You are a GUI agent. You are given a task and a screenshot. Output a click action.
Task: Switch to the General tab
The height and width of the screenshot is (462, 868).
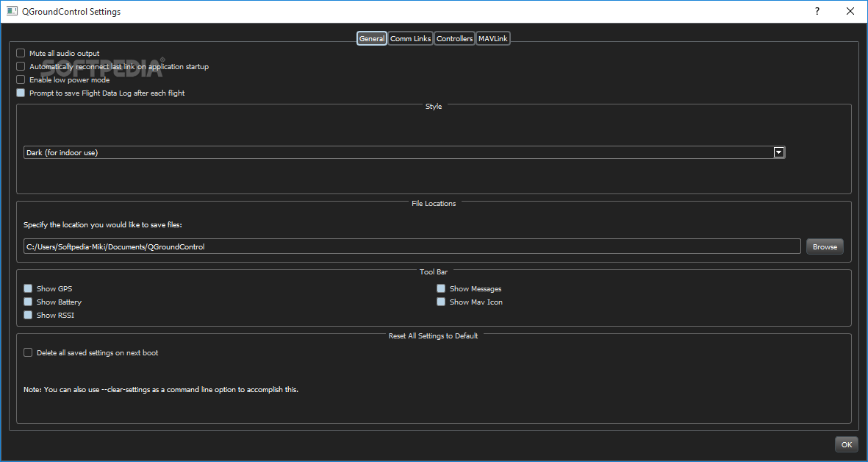pos(371,39)
